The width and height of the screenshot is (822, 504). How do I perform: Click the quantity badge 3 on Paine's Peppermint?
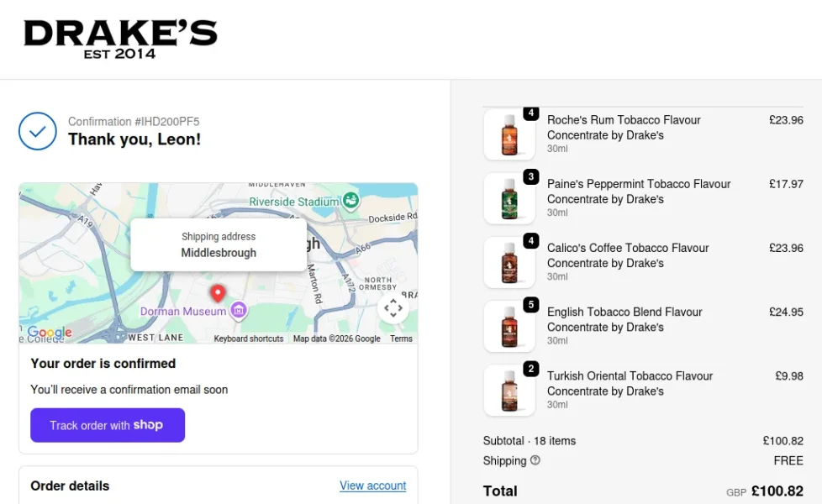[x=531, y=176]
